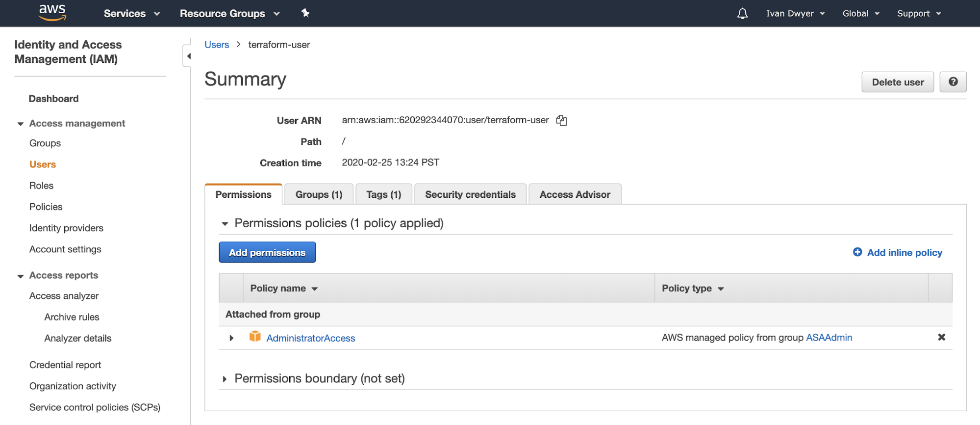
Task: Expand the AdministratorAccess policy row
Action: tap(231, 338)
